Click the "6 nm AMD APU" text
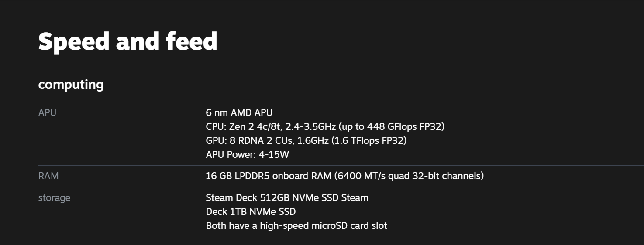 coord(239,112)
